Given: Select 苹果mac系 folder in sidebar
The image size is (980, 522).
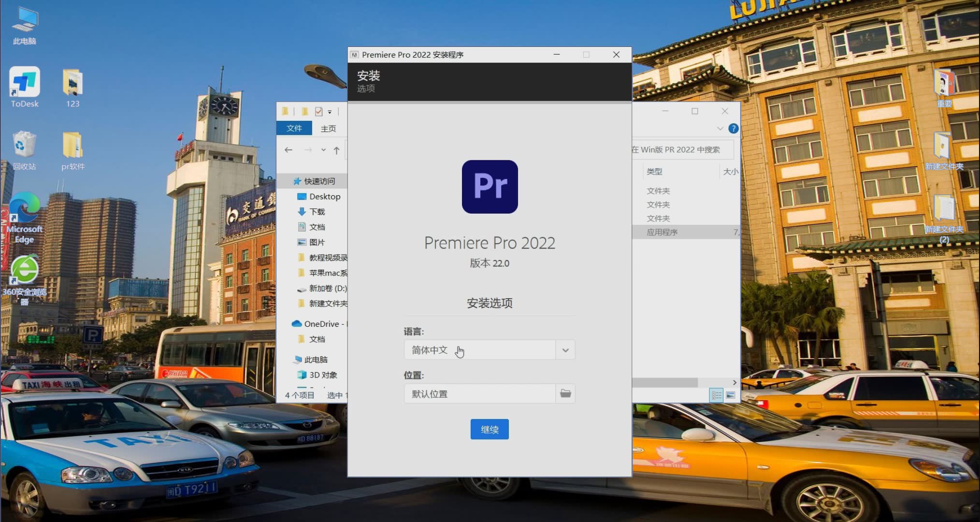Looking at the screenshot, I should [x=323, y=273].
